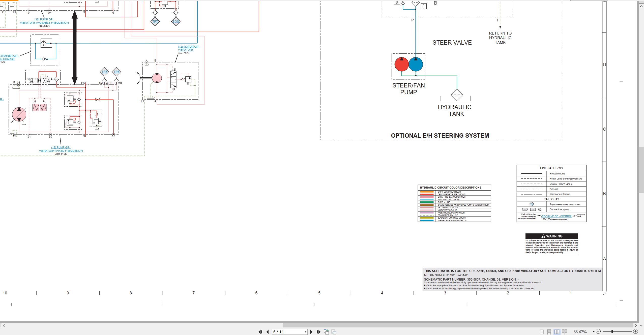Click the STEER CHARGE PUMP CIRCUIT blue swatch

(427, 221)
